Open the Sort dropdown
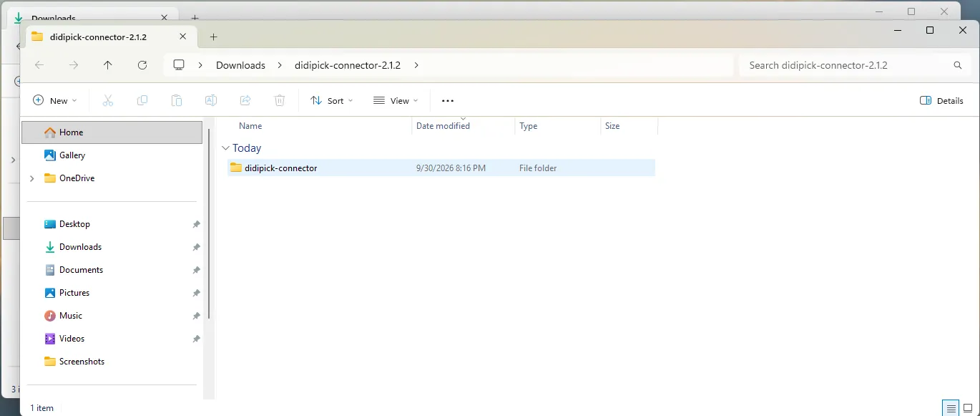980x416 pixels. coord(332,101)
